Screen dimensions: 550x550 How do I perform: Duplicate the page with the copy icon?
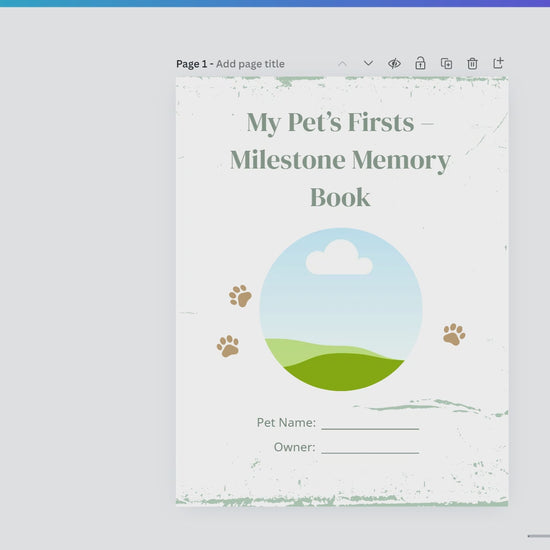coord(446,64)
